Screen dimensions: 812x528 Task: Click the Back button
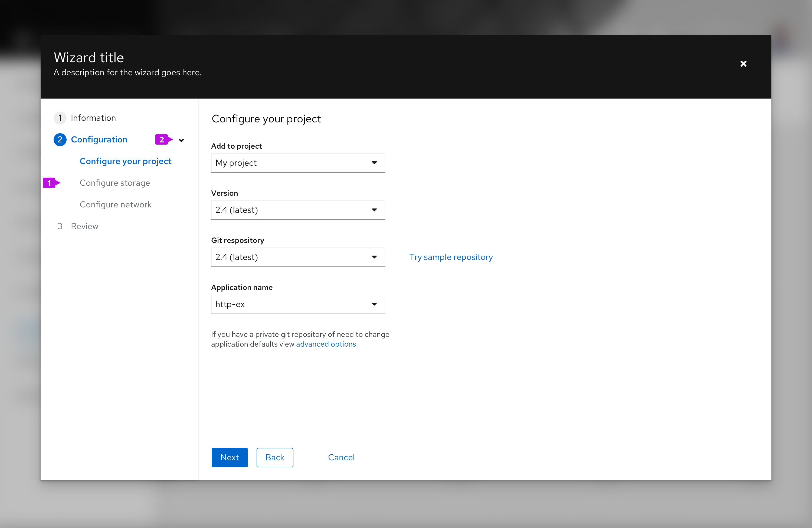point(274,457)
